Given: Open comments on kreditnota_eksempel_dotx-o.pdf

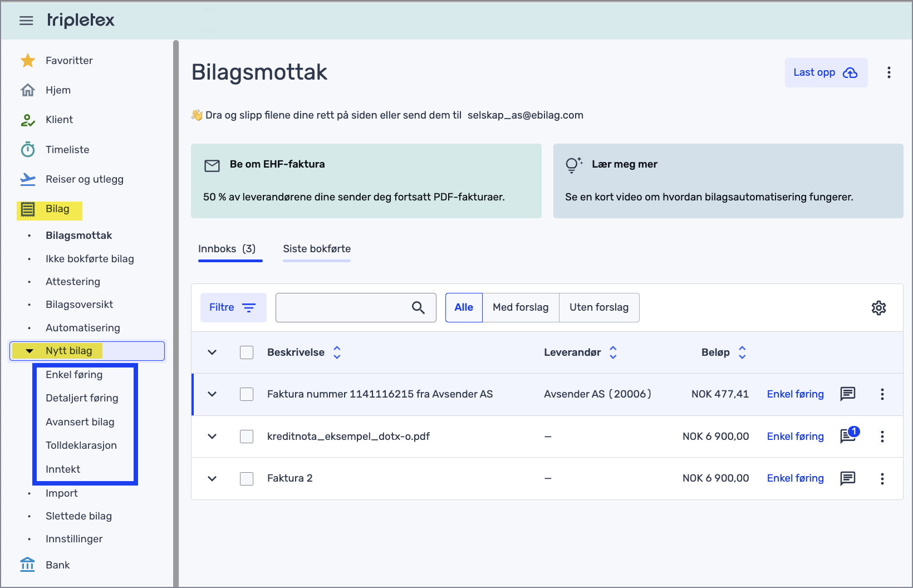Looking at the screenshot, I should tap(848, 436).
